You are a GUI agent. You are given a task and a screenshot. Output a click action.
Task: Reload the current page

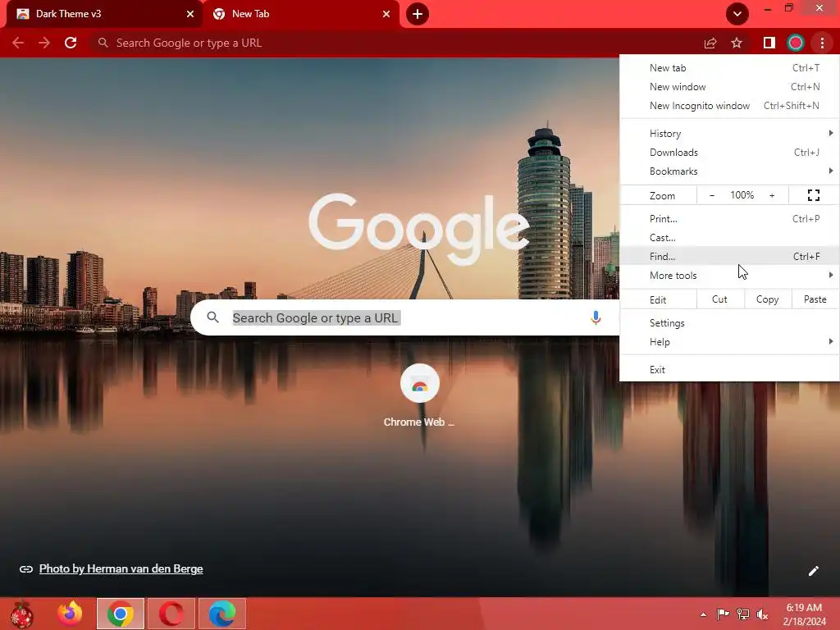(71, 43)
